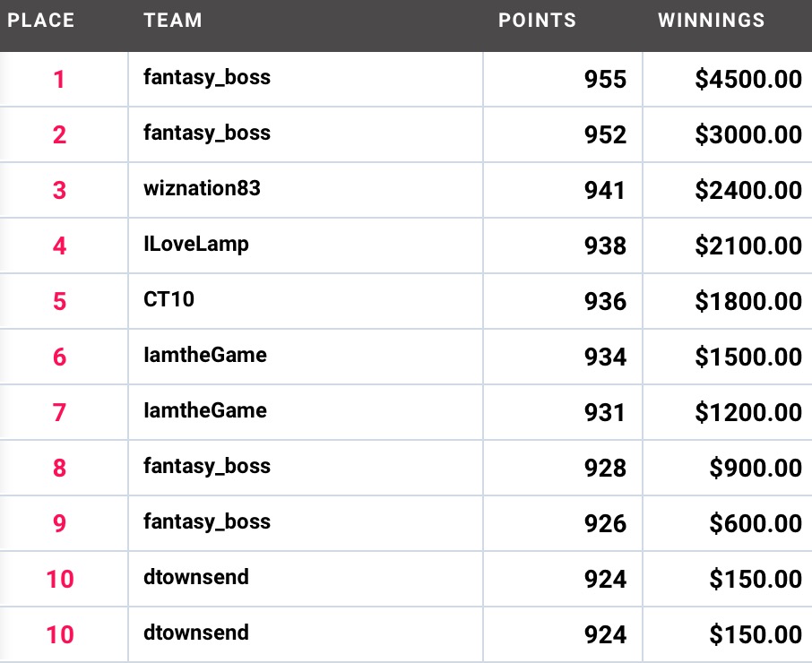This screenshot has width=812, height=663.
Task: Open eighth-place fantasy_boss entry
Action: pos(207,466)
